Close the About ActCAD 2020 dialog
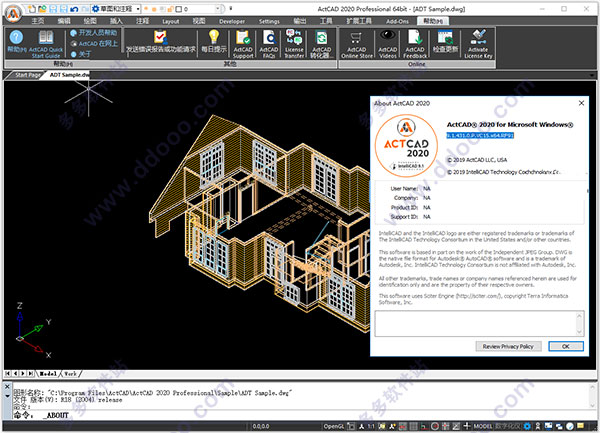600x433 pixels. (x=581, y=103)
